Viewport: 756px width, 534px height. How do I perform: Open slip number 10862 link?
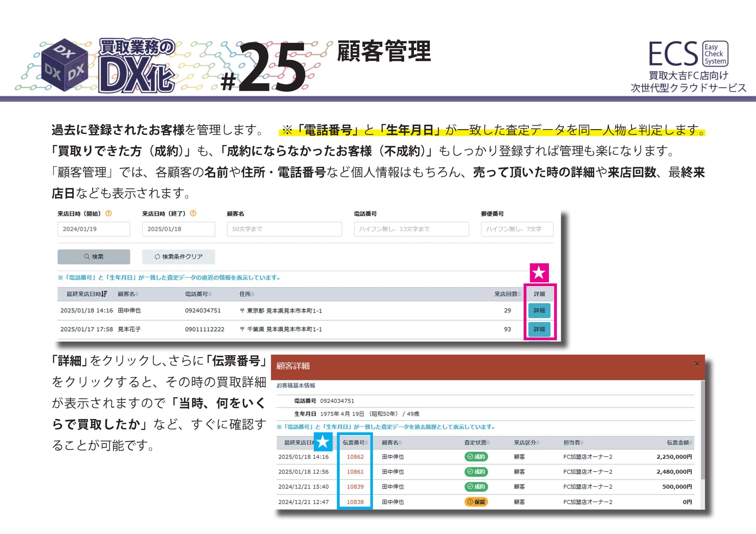[x=355, y=457]
